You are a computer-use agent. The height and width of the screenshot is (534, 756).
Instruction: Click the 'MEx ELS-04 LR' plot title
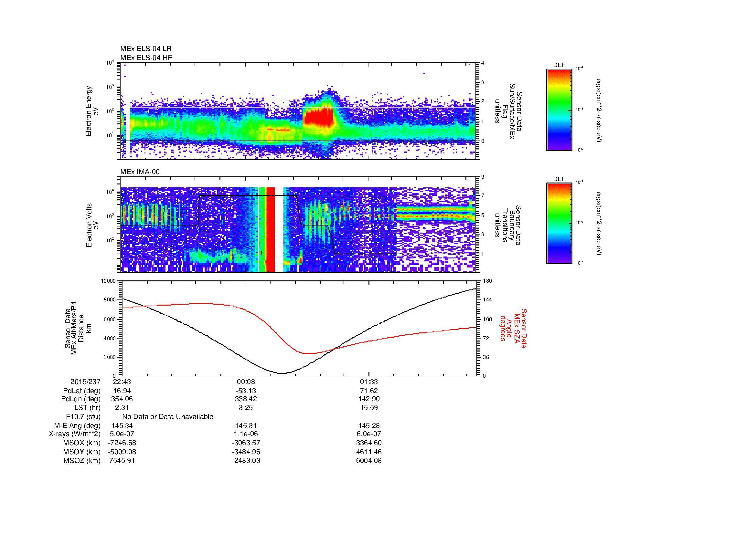point(146,49)
